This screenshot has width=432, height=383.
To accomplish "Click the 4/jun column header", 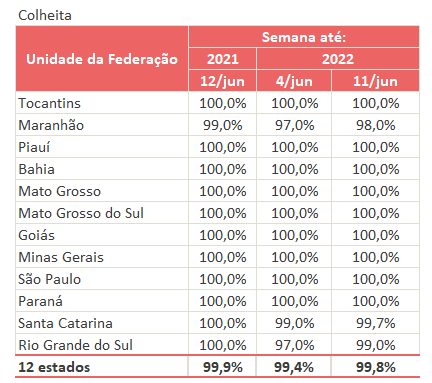I will point(294,81).
